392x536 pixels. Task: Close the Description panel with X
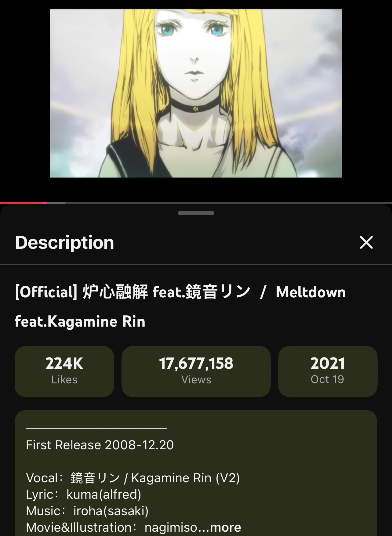click(x=366, y=242)
